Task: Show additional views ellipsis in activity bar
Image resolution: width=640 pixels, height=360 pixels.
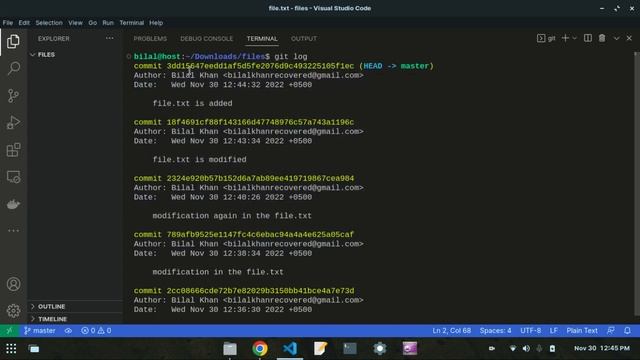Action: point(13,231)
